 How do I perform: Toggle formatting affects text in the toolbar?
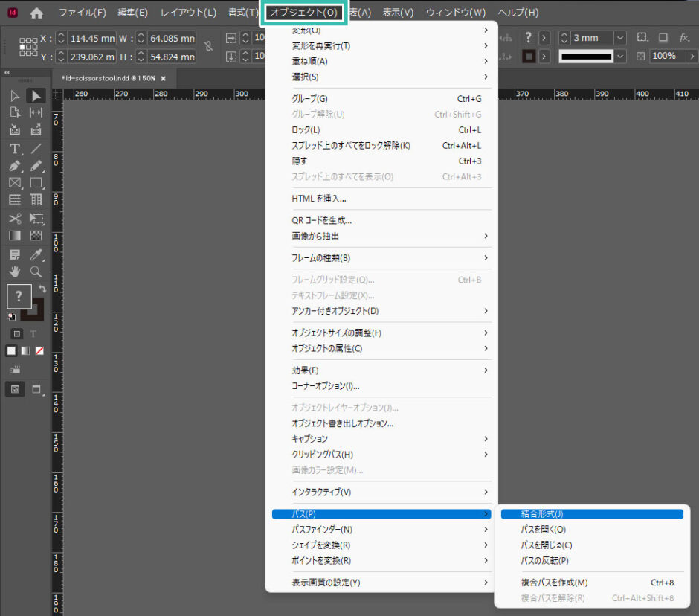tap(33, 333)
